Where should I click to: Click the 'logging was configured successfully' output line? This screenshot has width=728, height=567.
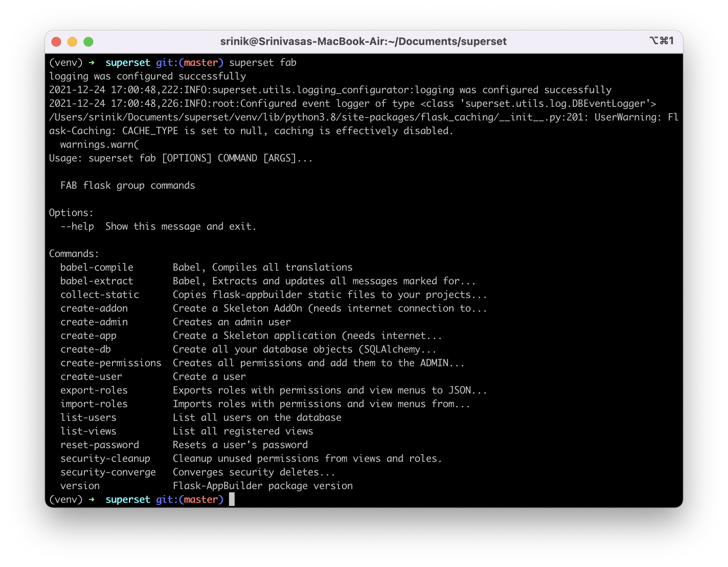147,76
